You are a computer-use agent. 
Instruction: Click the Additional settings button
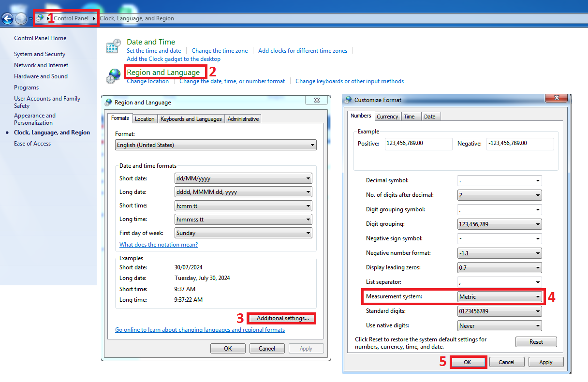[x=282, y=318]
